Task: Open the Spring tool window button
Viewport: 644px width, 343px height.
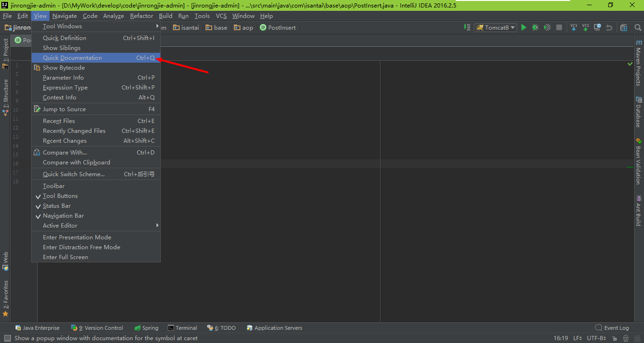Action: pyautogui.click(x=146, y=328)
